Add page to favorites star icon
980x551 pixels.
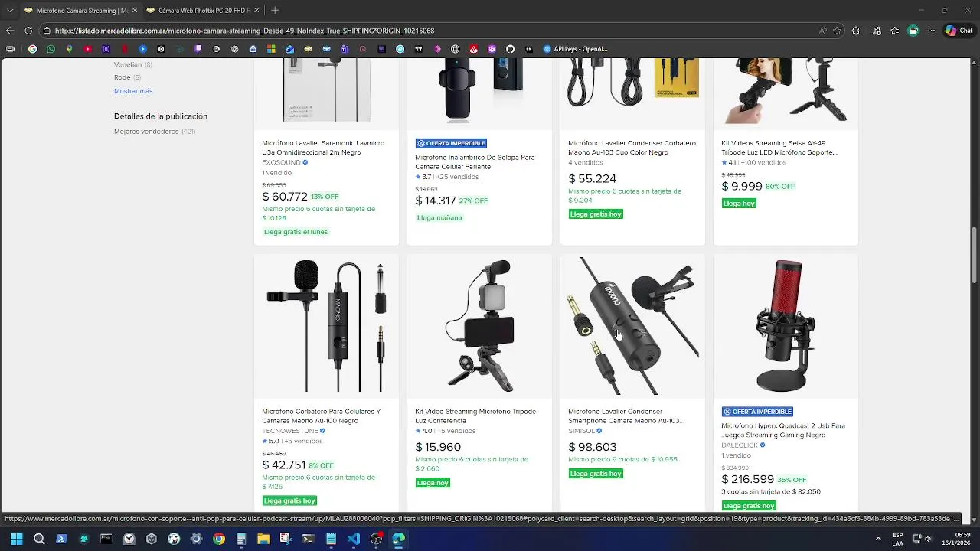(x=838, y=31)
